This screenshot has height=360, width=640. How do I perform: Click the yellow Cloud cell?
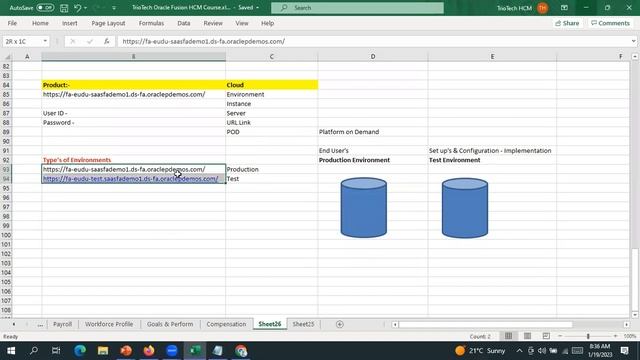pyautogui.click(x=271, y=85)
